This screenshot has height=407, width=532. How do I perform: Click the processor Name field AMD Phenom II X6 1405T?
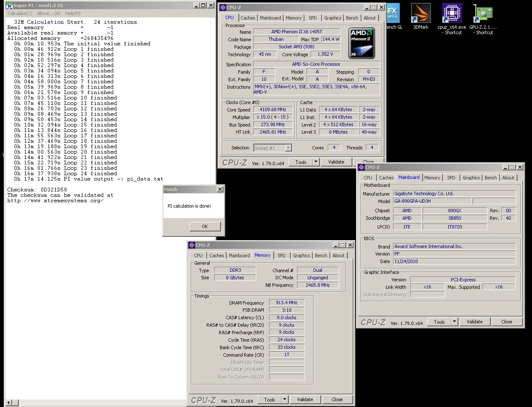[297, 32]
